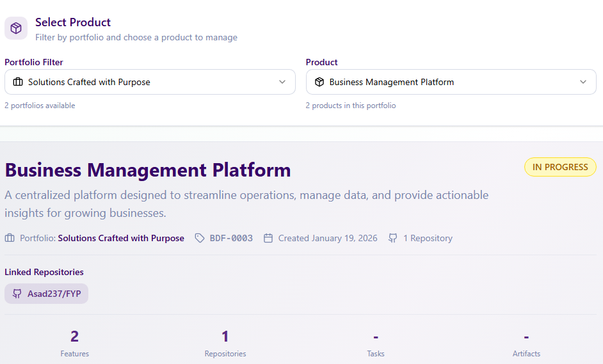
Task: Follow the Solutions Crafted with Purpose portfolio link
Action: (121, 238)
